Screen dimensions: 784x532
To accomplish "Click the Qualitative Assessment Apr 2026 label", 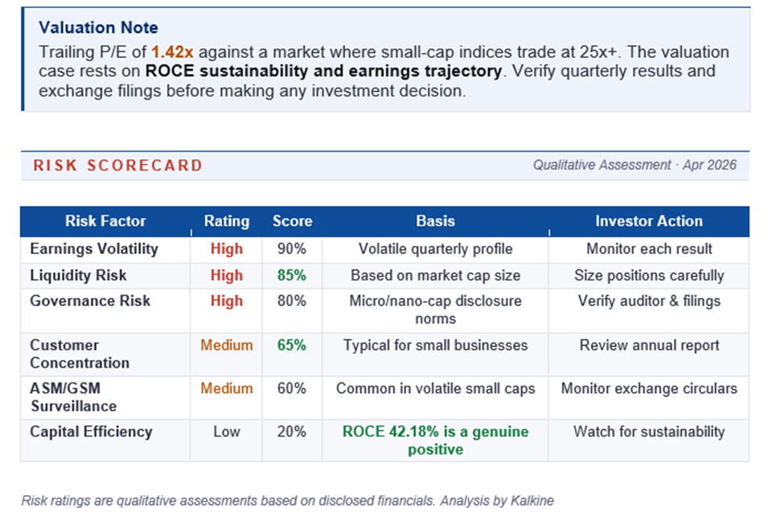I will tap(634, 165).
